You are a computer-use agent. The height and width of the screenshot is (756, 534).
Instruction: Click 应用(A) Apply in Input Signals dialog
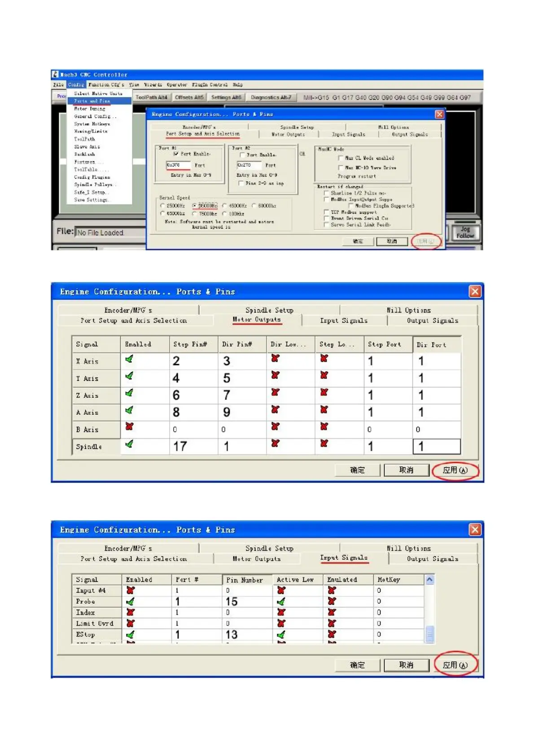pyautogui.click(x=455, y=665)
